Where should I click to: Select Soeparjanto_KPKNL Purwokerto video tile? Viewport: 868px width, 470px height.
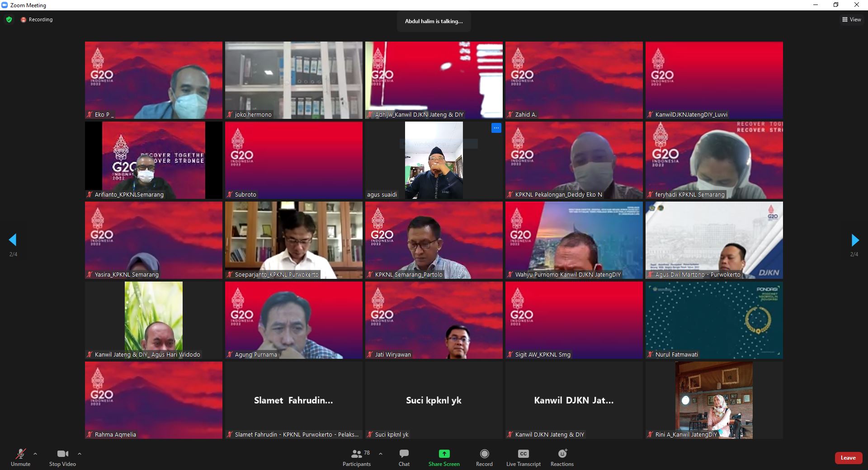[294, 240]
